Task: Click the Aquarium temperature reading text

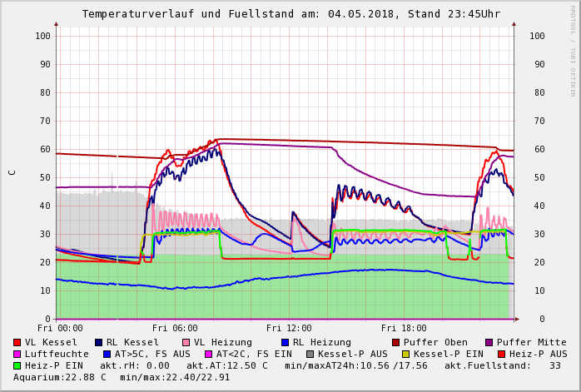Action: tap(60, 377)
